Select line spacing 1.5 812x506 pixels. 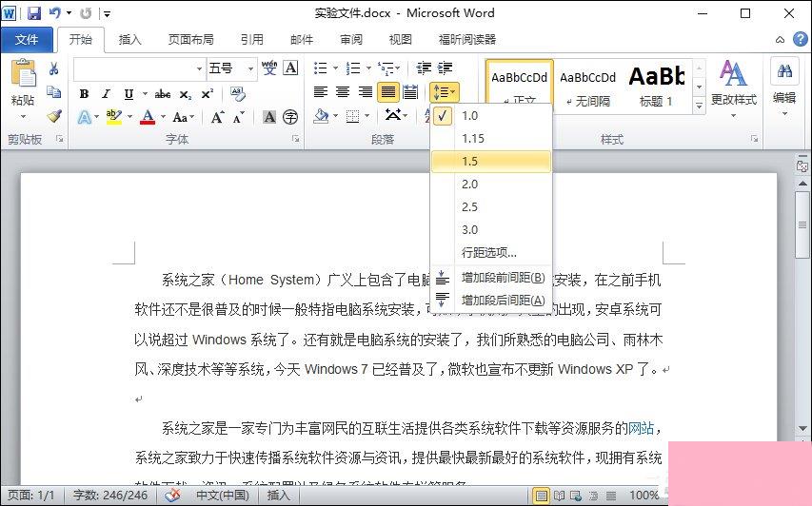click(x=491, y=162)
